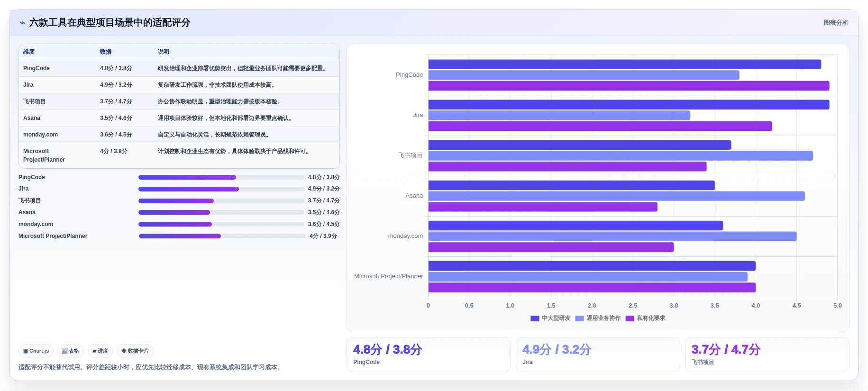Click PingCode's 中大型研发 bar in chart
868x391 pixels.
[625, 64]
